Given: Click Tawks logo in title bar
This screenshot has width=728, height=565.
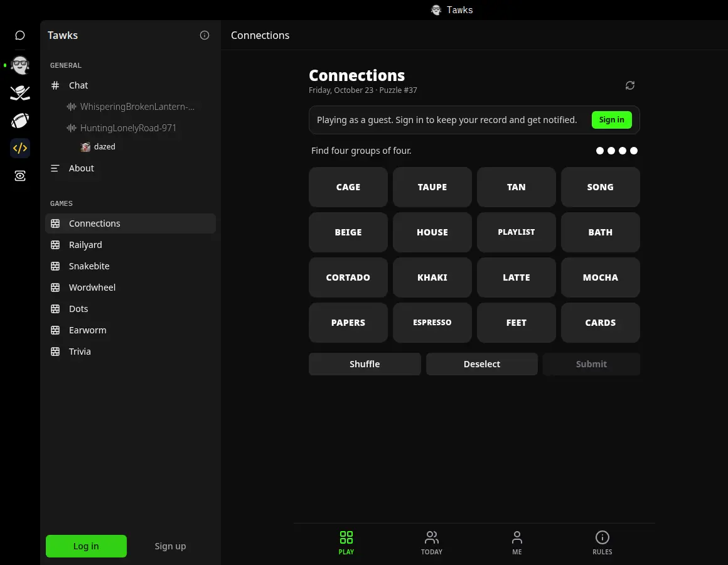Looking at the screenshot, I should pos(436,10).
